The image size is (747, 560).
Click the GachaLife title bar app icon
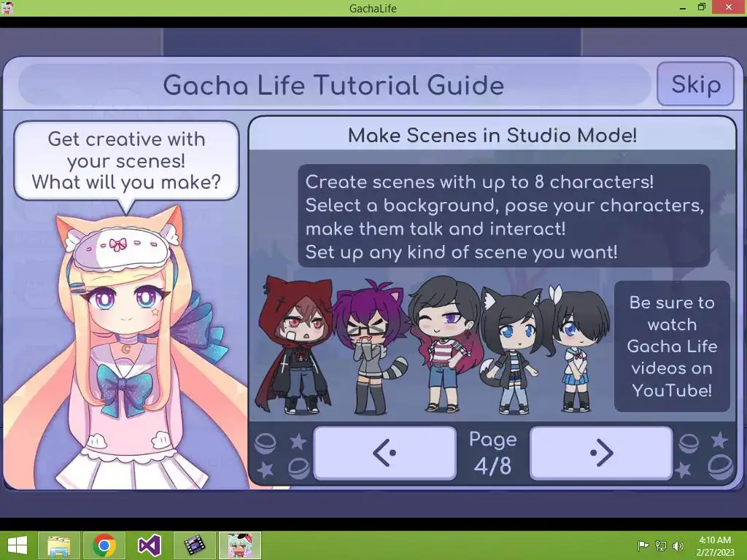point(7,7)
